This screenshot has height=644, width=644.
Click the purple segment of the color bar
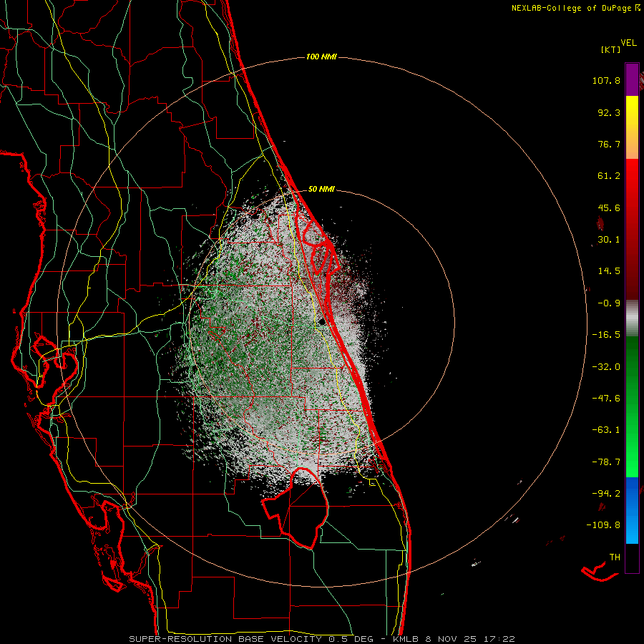(x=632, y=79)
